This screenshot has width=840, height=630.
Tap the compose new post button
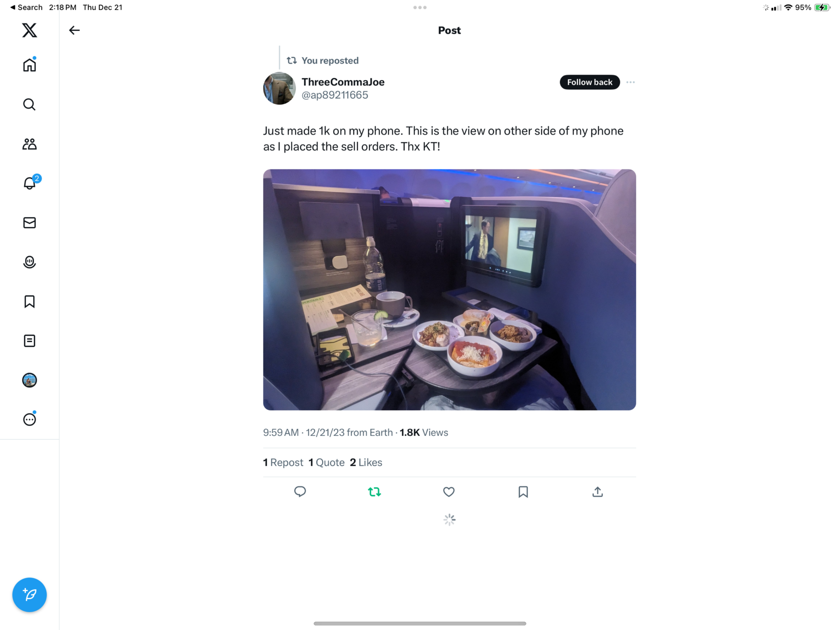click(x=29, y=595)
